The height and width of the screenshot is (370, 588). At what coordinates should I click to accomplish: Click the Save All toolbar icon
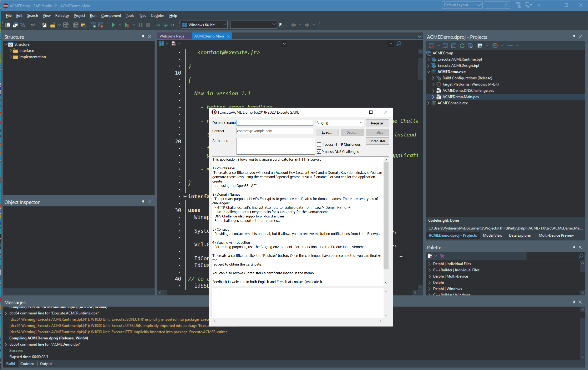click(76, 25)
